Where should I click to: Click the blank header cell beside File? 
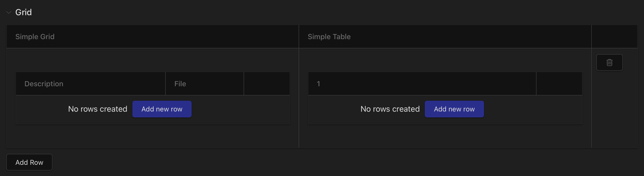point(267,84)
